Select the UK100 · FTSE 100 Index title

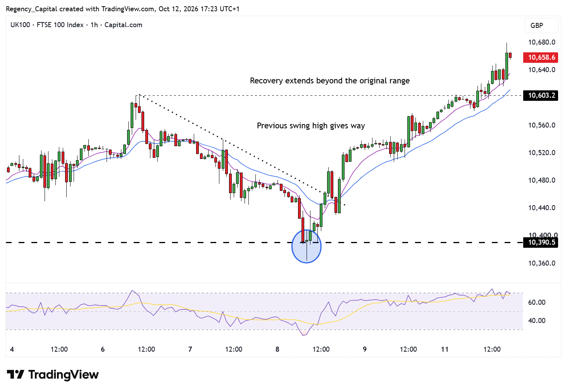pos(76,25)
